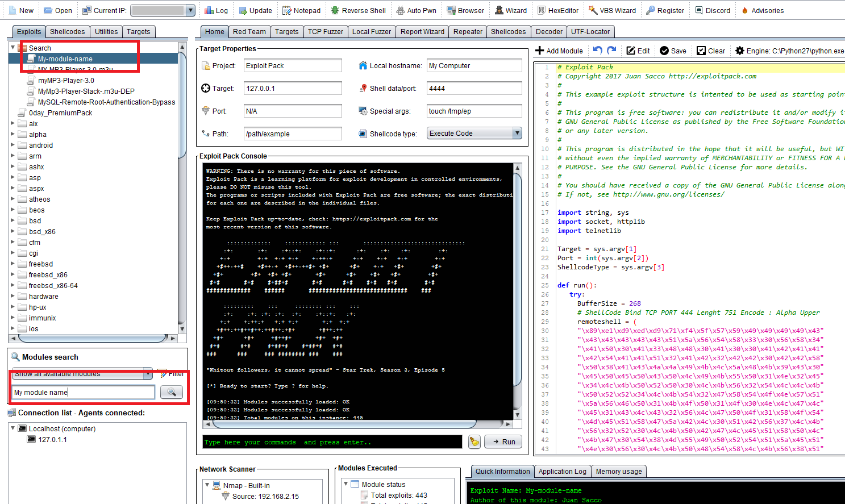This screenshot has width=845, height=504.
Task: Open the Local Fuzzer tab
Action: [x=372, y=32]
